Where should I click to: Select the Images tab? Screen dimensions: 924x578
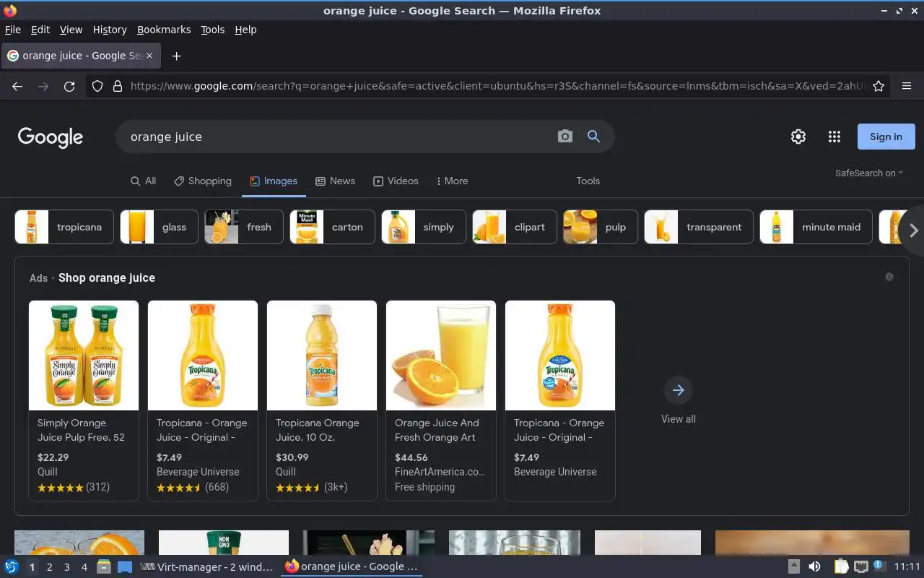274,181
